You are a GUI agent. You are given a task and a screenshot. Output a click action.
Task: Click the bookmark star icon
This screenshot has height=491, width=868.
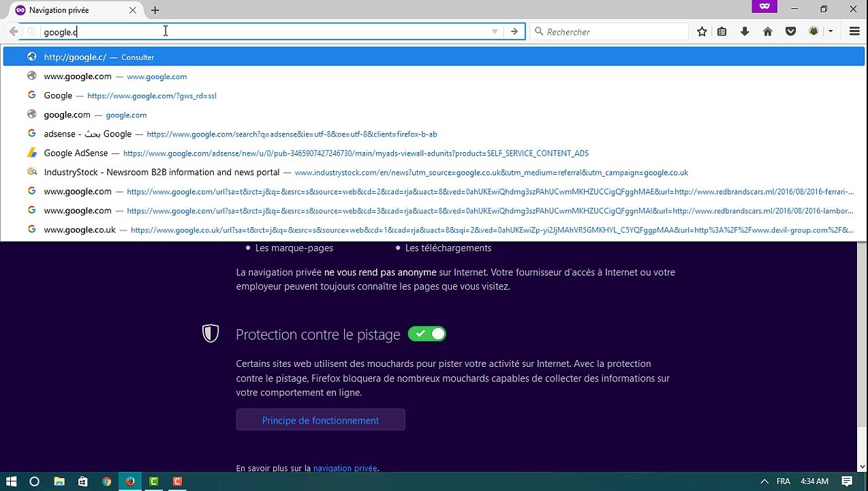[702, 31]
